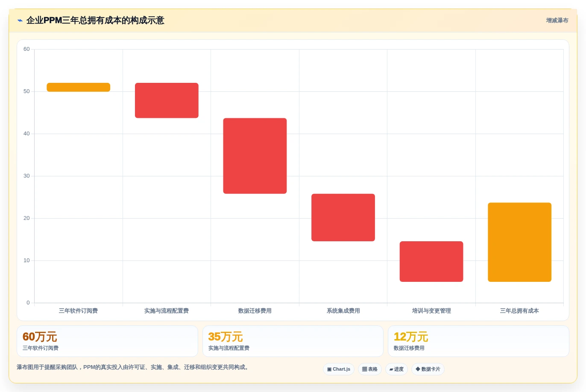Click the y-axis value 10
The height and width of the screenshot is (392, 586).
pyautogui.click(x=26, y=260)
